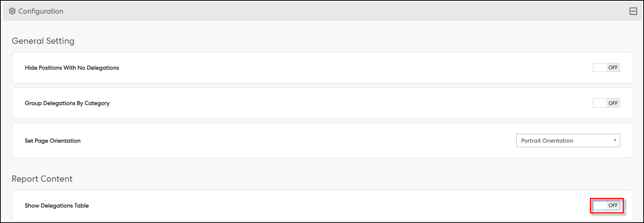Click the Show Delegations Table label
This screenshot has height=223, width=644.
coord(57,206)
